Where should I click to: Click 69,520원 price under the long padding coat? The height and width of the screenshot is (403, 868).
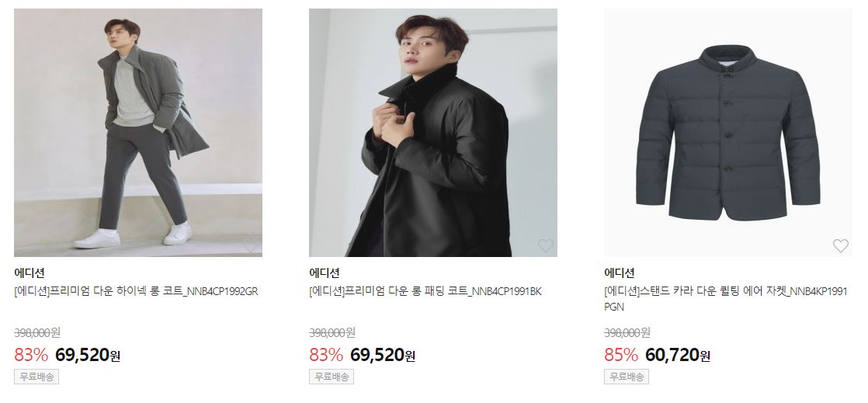point(383,355)
